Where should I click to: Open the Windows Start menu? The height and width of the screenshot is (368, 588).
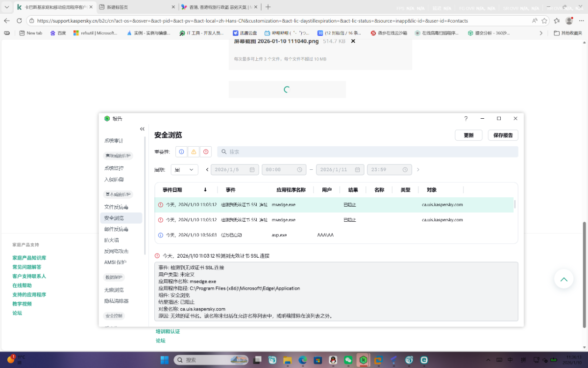(165, 360)
